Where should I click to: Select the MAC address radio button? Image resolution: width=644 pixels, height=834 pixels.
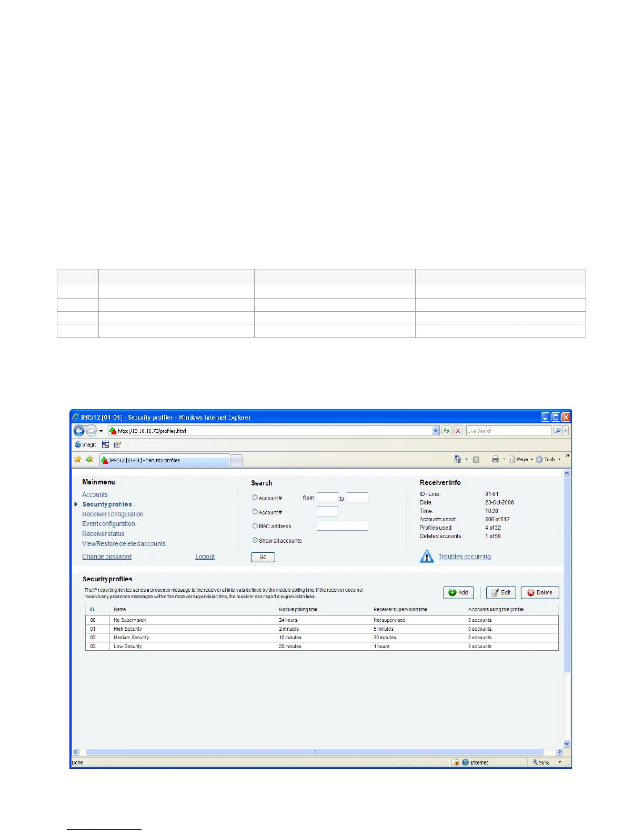pos(255,526)
